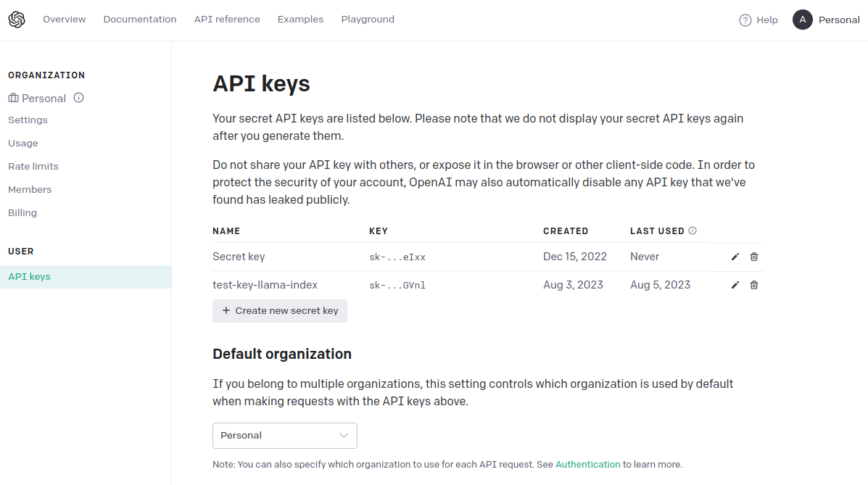Click the Personal organization name in sidebar
868x485 pixels.
pyautogui.click(x=44, y=98)
